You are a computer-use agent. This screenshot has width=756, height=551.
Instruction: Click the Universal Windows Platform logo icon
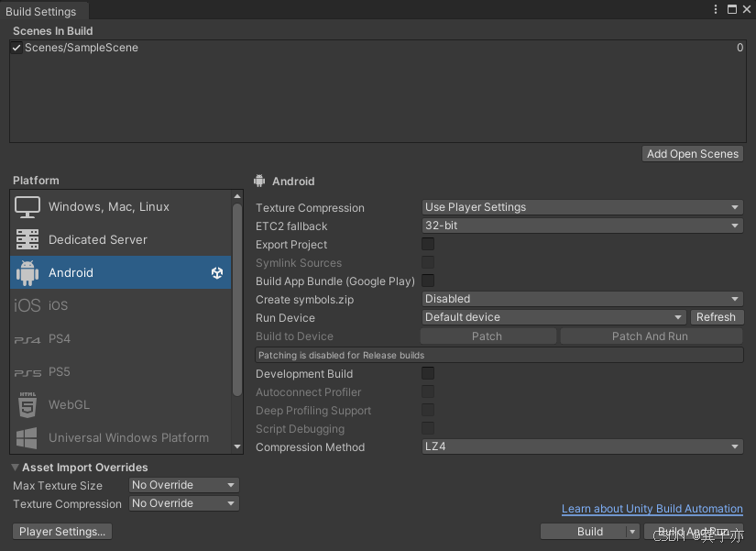(27, 438)
